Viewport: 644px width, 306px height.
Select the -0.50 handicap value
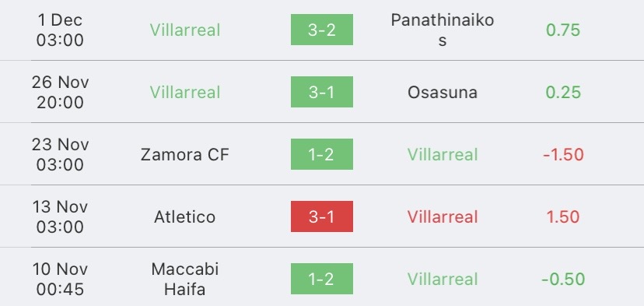[563, 280]
